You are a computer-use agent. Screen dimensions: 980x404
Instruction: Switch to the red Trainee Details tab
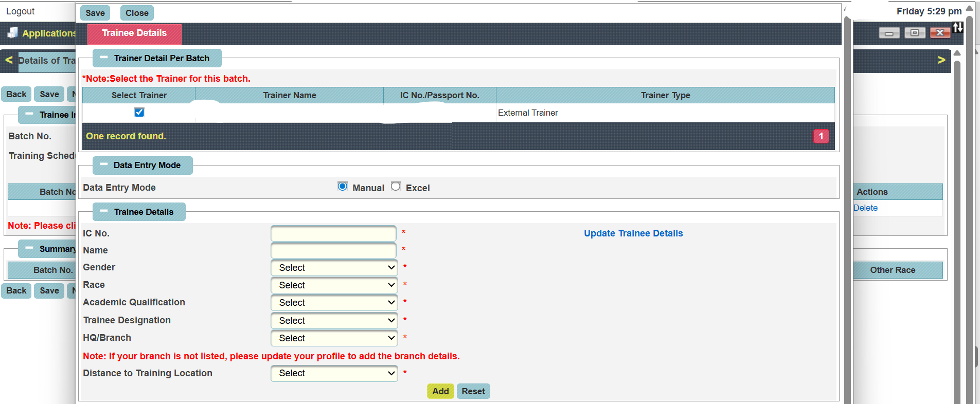point(134,33)
